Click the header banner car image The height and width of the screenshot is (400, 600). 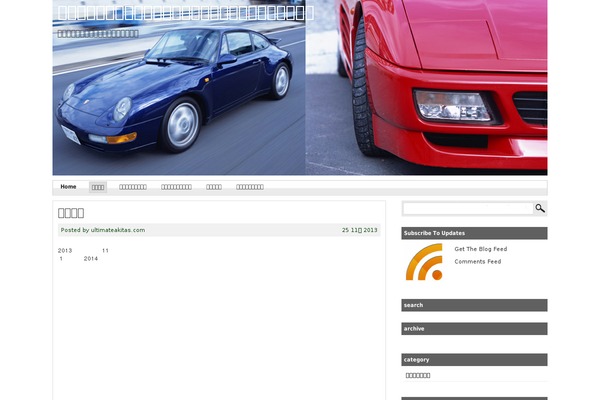click(x=300, y=88)
